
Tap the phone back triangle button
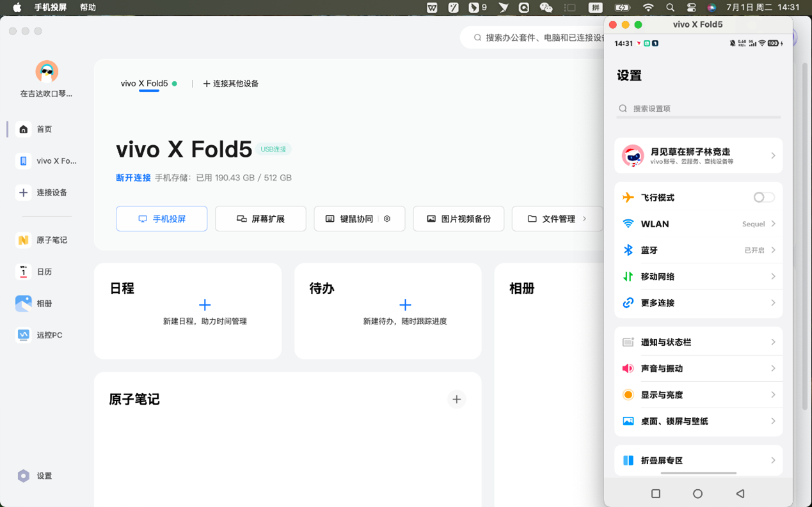(740, 494)
